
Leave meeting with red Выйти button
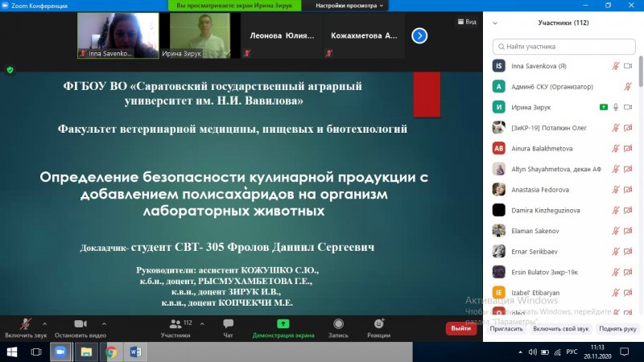coord(460,328)
